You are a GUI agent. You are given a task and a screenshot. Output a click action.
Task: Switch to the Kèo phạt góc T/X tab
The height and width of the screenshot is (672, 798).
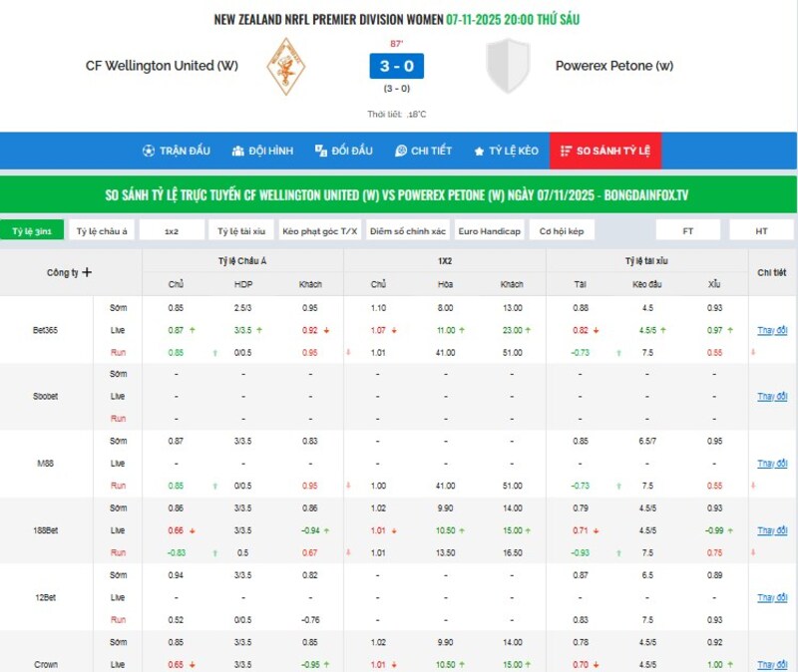point(319,230)
